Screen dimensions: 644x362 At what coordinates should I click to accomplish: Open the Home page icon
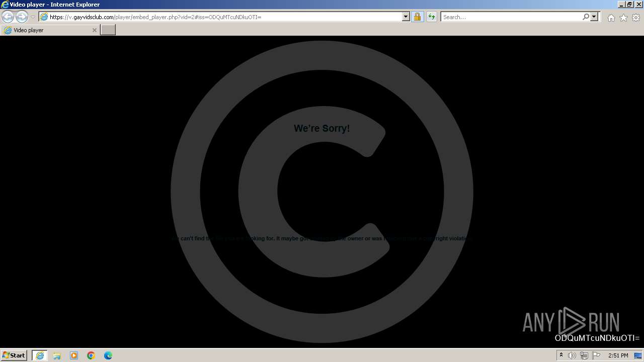611,18
